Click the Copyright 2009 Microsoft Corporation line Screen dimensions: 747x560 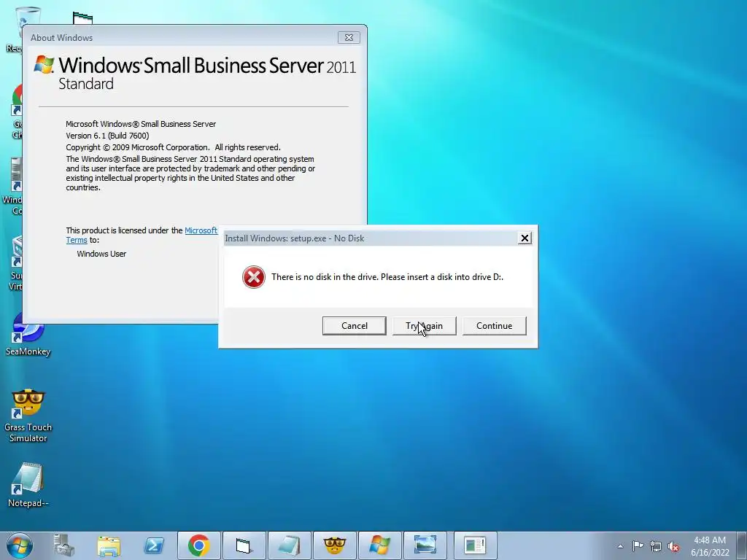pos(173,147)
